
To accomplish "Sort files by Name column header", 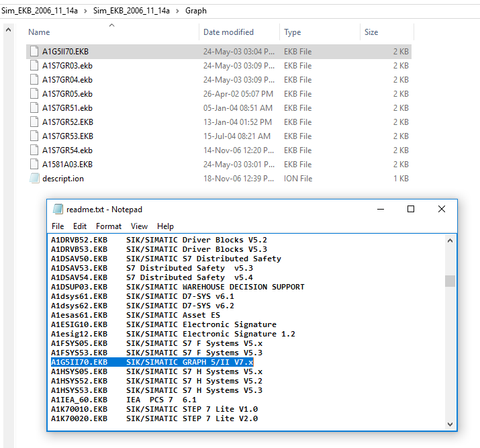I will [39, 32].
